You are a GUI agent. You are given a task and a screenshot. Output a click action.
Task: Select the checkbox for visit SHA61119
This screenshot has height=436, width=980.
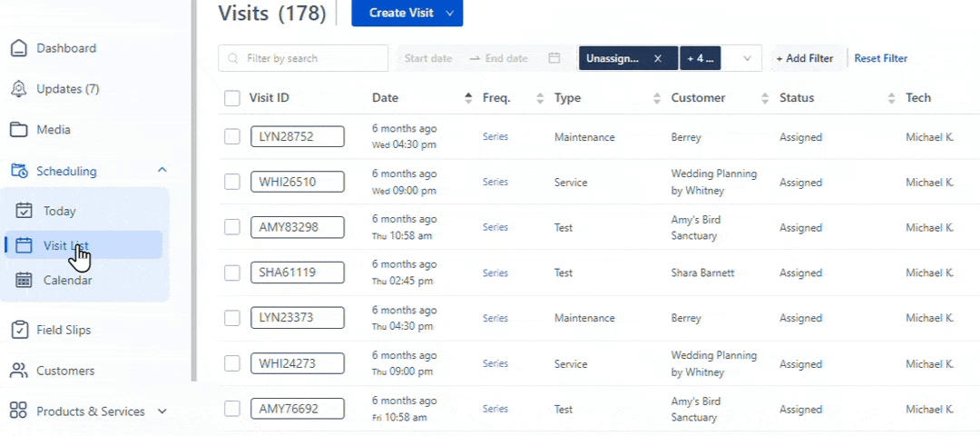232,272
